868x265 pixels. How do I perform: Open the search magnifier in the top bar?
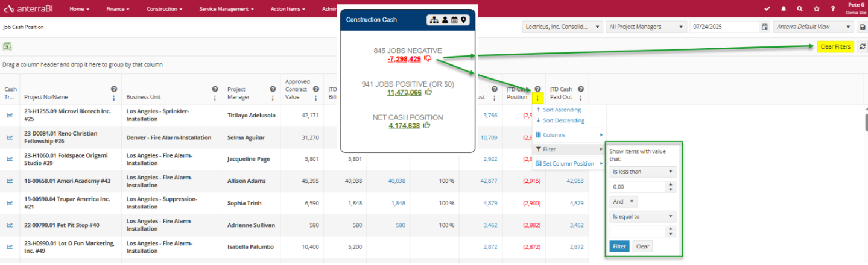800,9
